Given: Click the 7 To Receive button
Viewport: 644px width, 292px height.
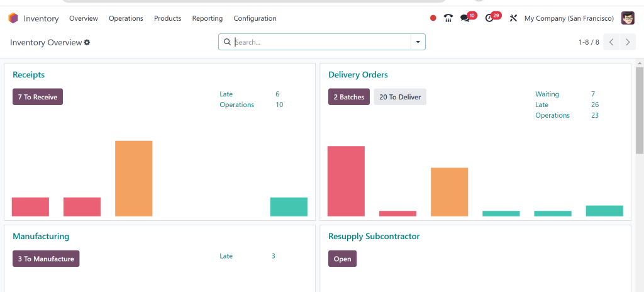Looking at the screenshot, I should [38, 97].
